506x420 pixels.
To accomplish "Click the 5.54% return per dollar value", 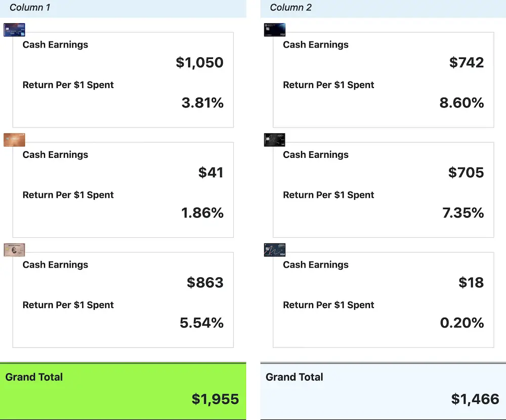I will pyautogui.click(x=201, y=323).
